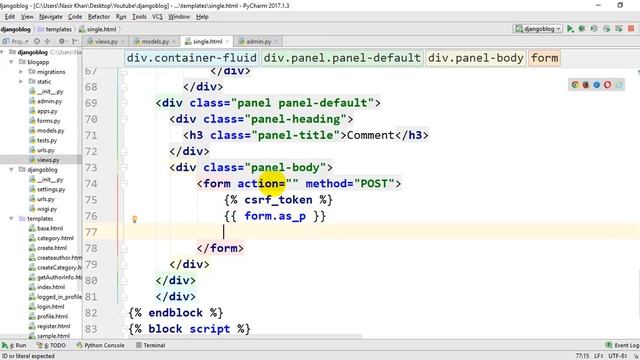Screen dimensions: 640x360
Task: Open the Python Console tool window
Action: (x=100, y=345)
